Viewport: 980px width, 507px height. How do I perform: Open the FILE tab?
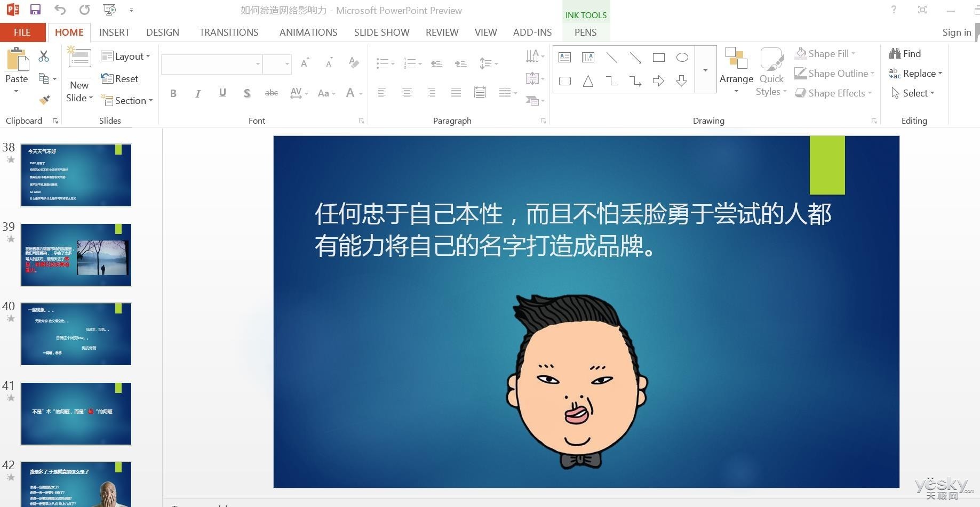tap(22, 32)
